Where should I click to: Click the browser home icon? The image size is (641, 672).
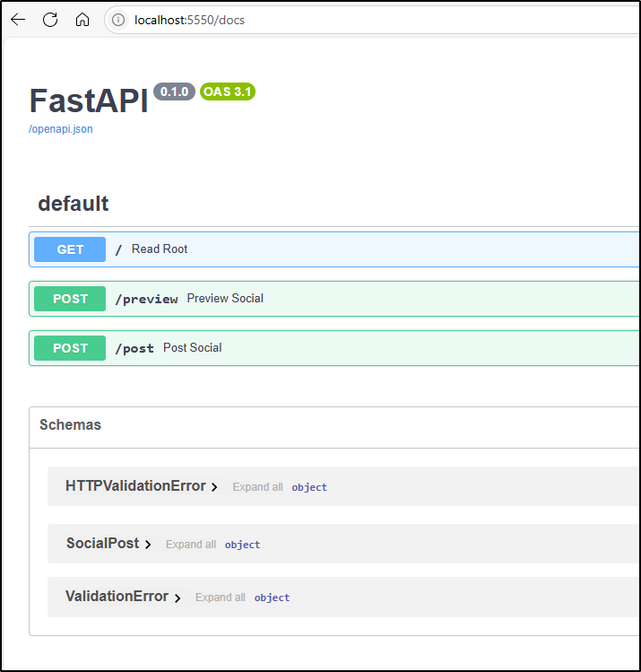tap(82, 20)
